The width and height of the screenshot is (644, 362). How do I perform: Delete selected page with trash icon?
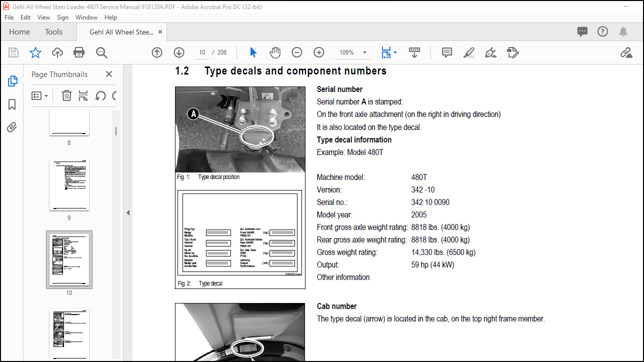pyautogui.click(x=66, y=95)
